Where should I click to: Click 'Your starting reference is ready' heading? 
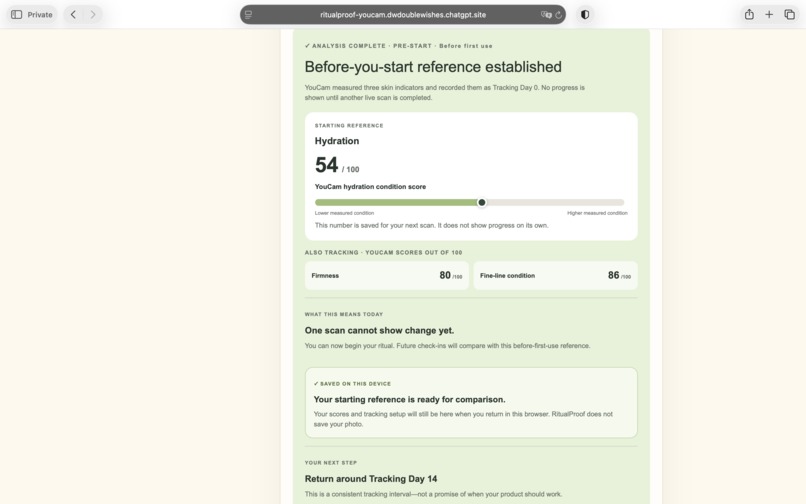tap(410, 400)
